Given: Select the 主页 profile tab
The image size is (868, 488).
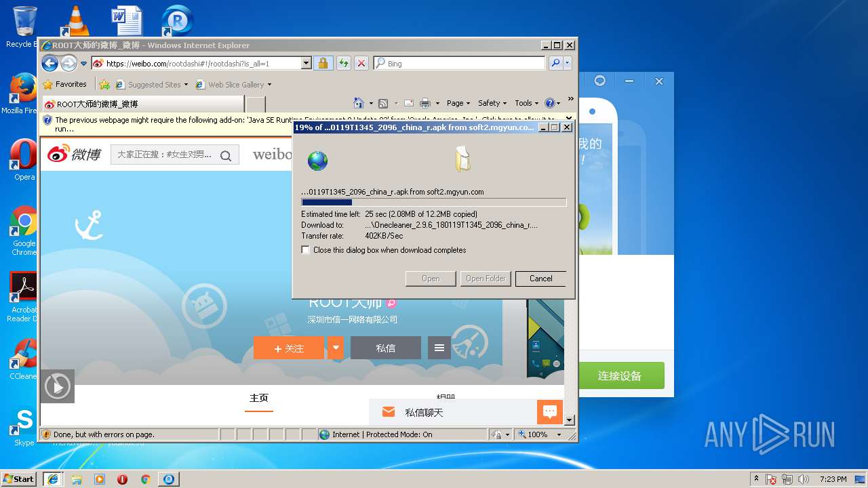Looking at the screenshot, I should 259,398.
